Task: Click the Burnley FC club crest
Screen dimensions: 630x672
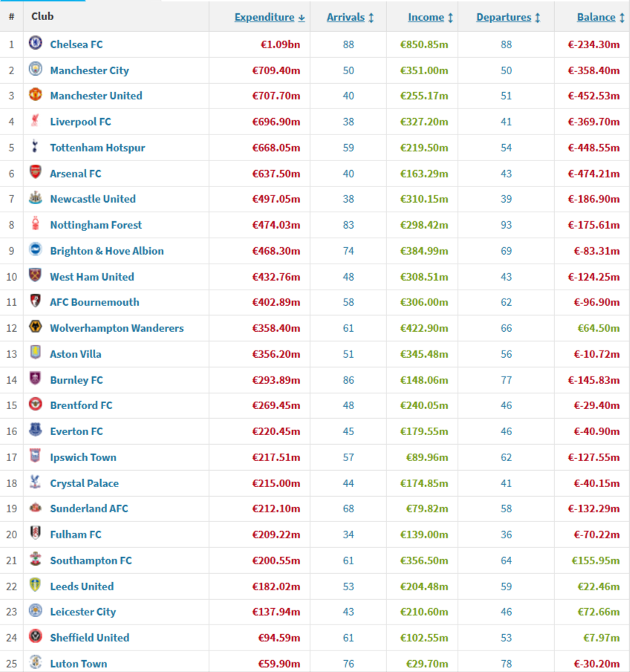Action: coord(35,379)
